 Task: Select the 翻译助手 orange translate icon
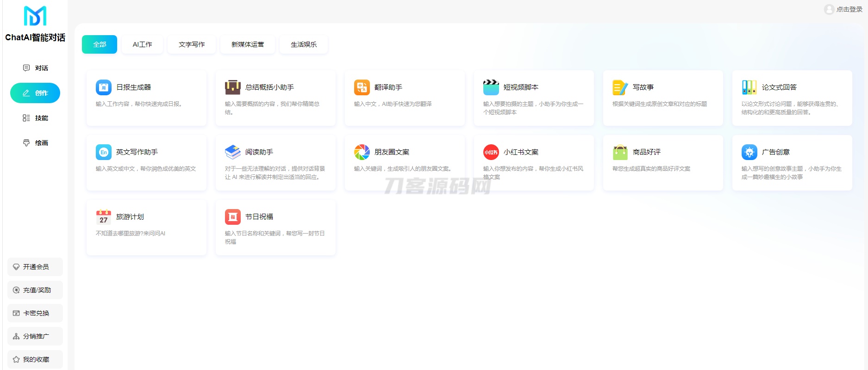click(362, 87)
